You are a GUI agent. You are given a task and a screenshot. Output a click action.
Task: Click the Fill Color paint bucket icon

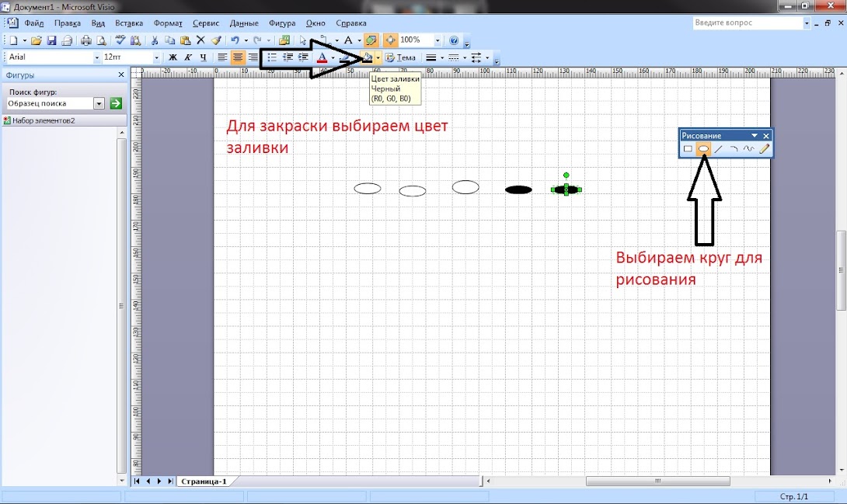pyautogui.click(x=368, y=57)
